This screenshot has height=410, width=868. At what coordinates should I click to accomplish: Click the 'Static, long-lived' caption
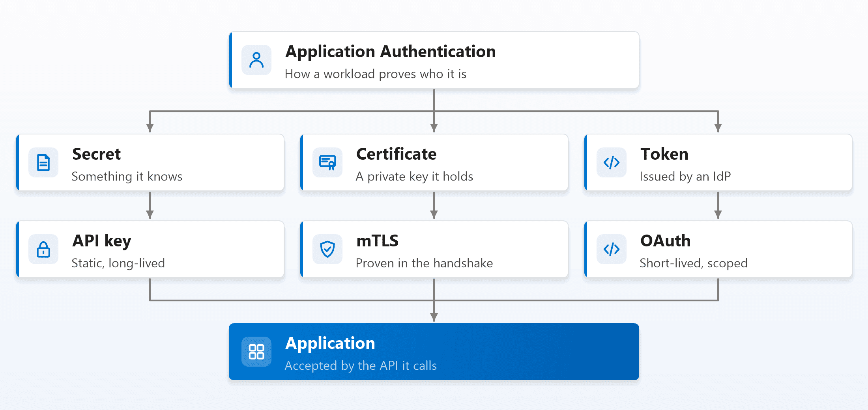click(118, 263)
